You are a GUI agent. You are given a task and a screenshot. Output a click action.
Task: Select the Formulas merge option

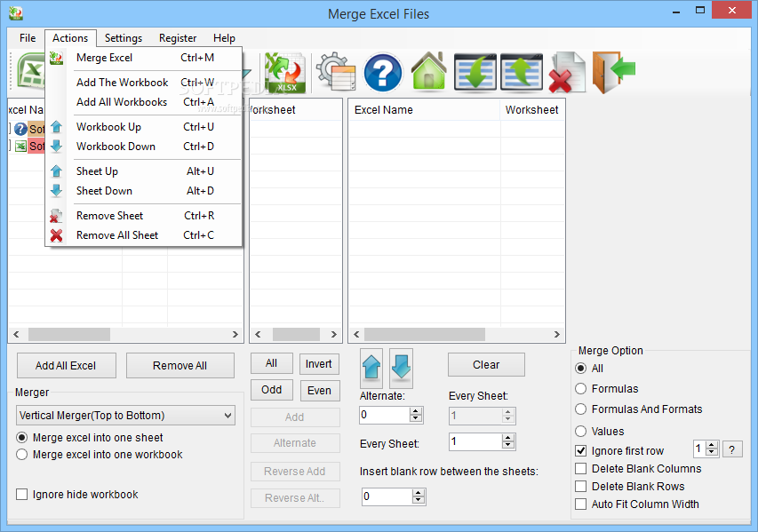pyautogui.click(x=581, y=388)
